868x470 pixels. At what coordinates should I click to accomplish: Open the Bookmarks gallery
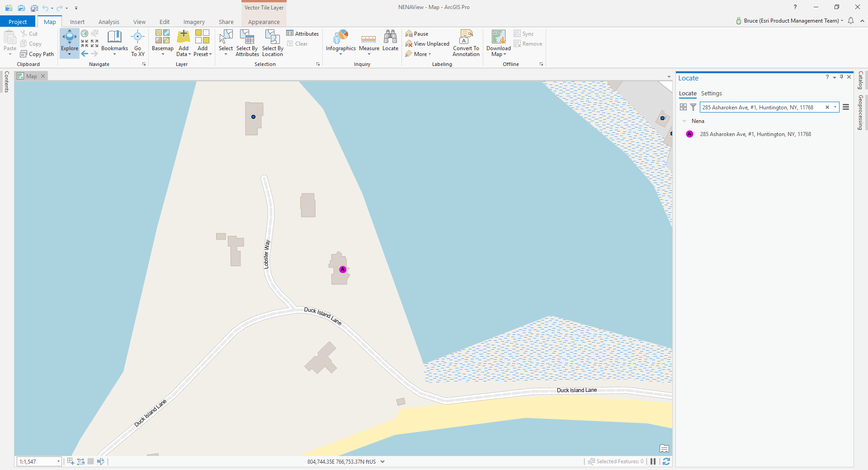pyautogui.click(x=114, y=43)
